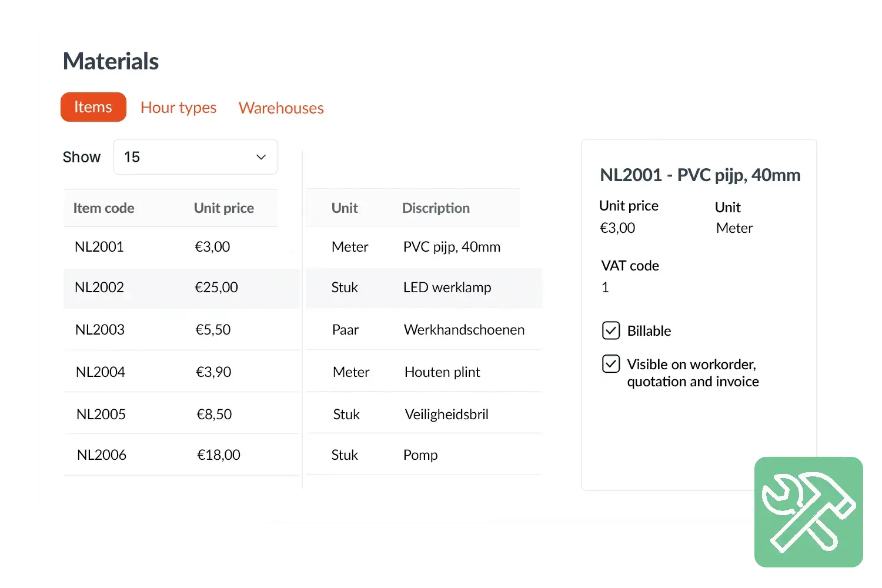Click the green wrench and hammer icon
The image size is (882, 588).
click(x=808, y=512)
